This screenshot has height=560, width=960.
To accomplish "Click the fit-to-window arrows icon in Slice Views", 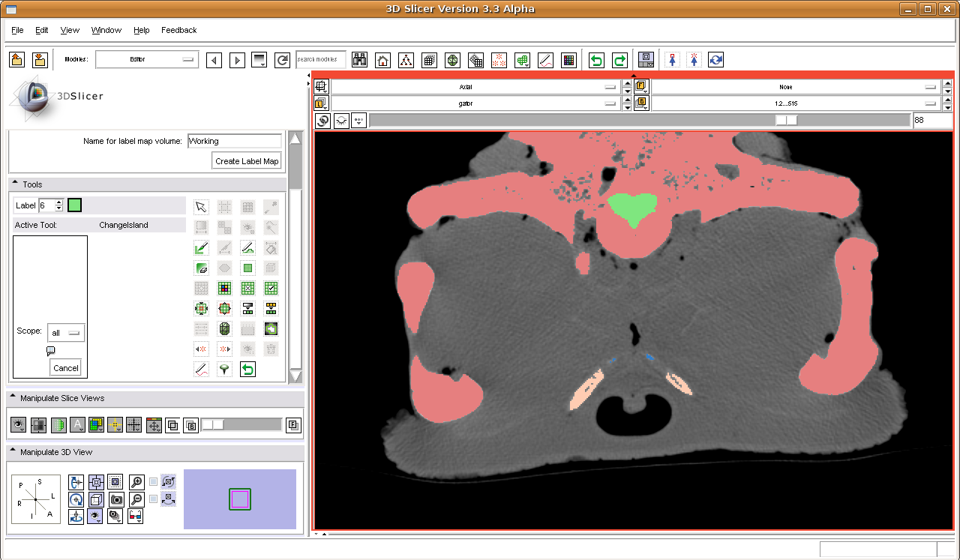I will click(154, 425).
